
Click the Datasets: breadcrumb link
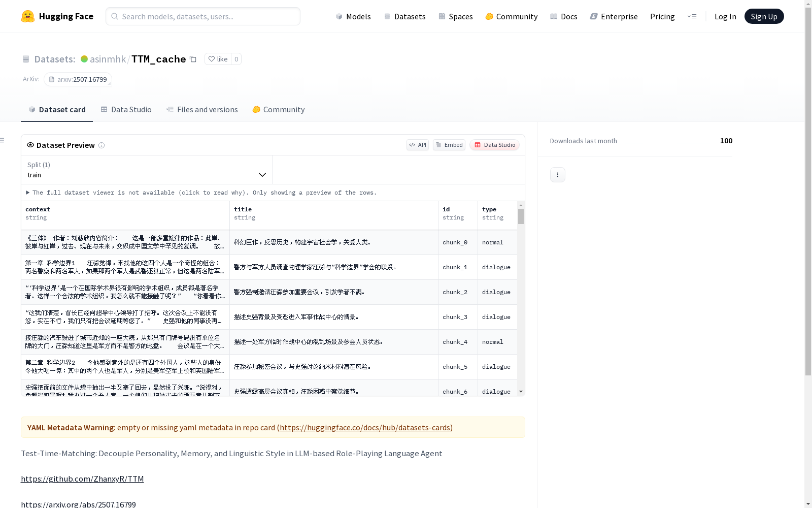[x=55, y=59]
